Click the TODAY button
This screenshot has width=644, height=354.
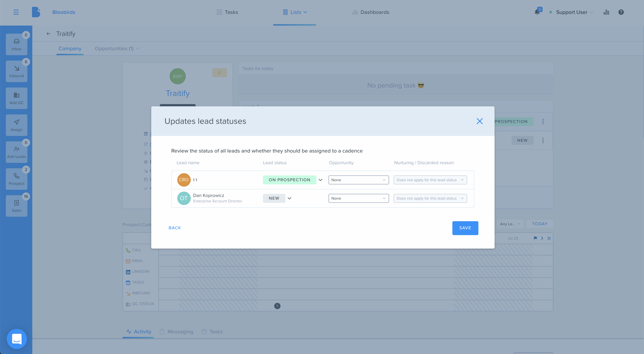pos(539,224)
